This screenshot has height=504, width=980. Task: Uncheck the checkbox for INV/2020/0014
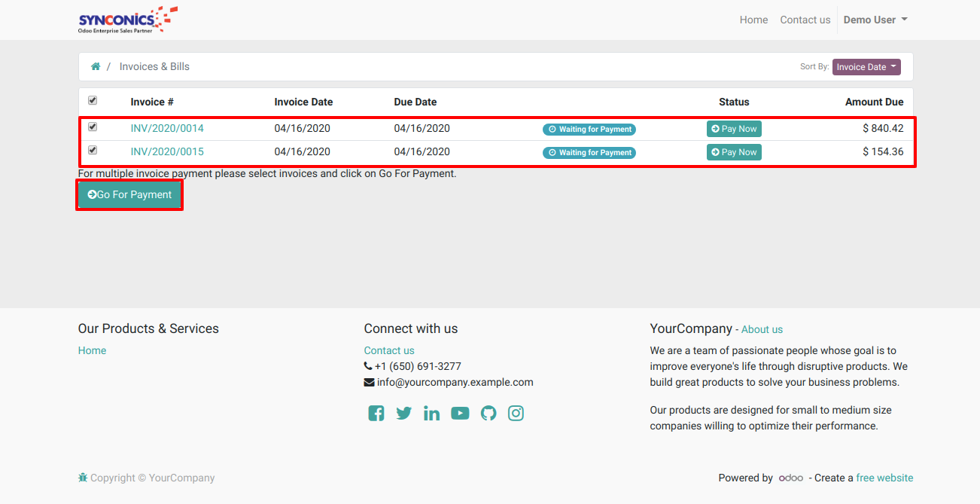[x=93, y=127]
